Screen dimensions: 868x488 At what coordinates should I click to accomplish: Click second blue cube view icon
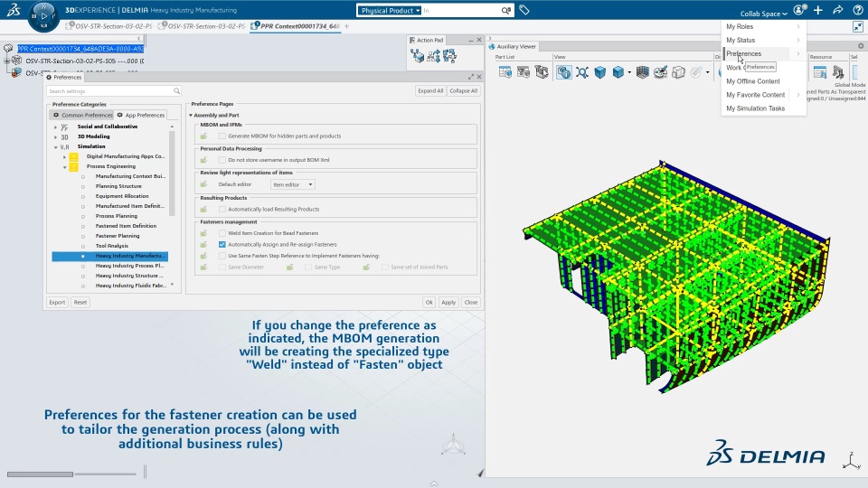[618, 72]
